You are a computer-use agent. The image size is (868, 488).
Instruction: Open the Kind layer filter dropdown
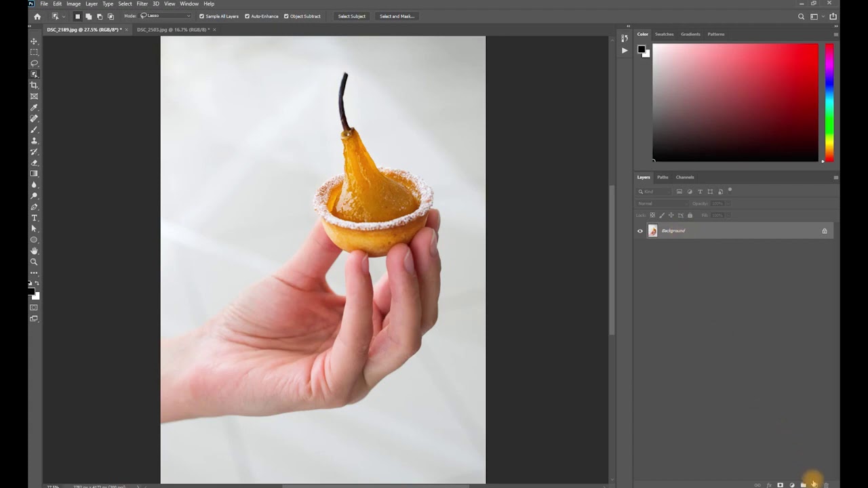coord(654,192)
